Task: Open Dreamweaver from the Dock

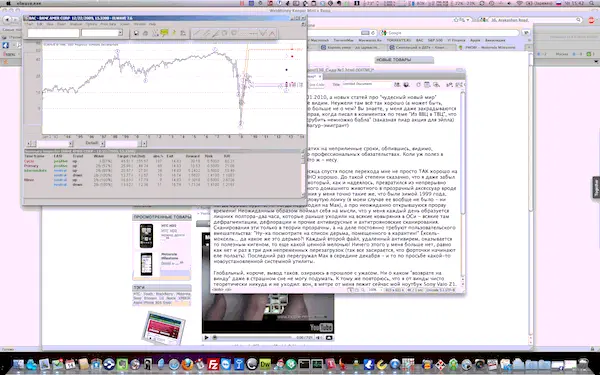Action: 265,364
